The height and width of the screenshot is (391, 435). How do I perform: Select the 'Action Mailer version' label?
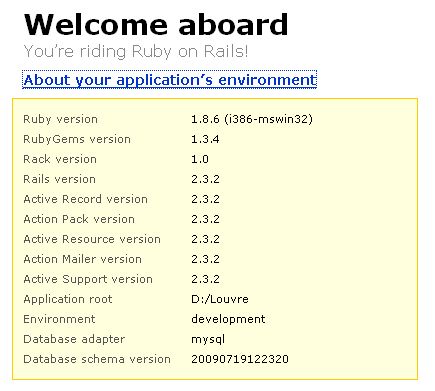83,259
